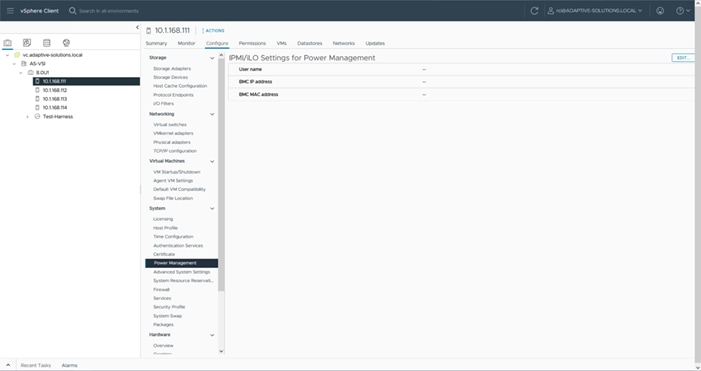Screen dimensions: 701x371
Task: Select host 10.1.168.113
Action: pos(55,99)
